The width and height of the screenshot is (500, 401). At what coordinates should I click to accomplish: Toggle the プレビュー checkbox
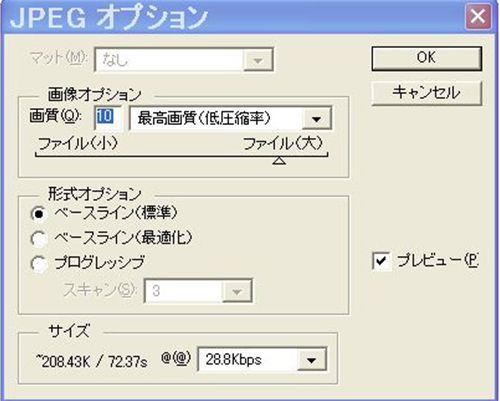coord(381,261)
